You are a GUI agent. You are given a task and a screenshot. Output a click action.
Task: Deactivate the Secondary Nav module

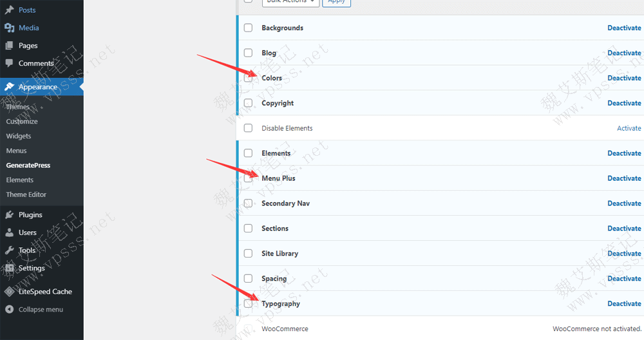pos(624,203)
